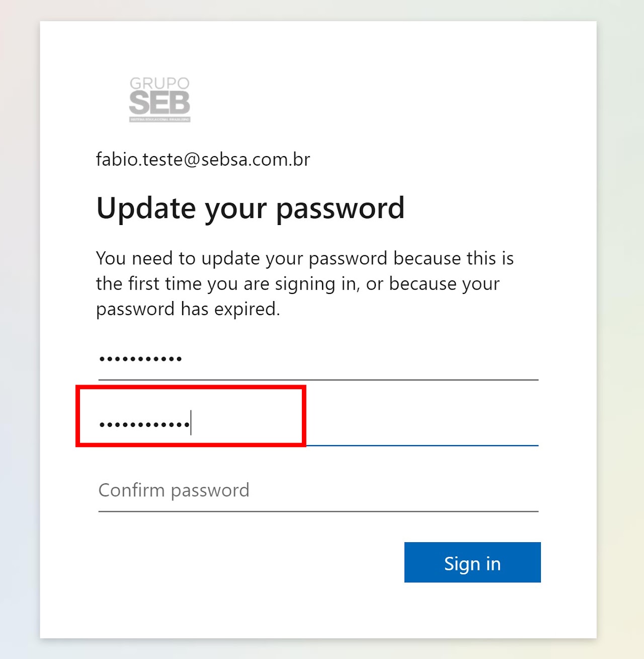Click the masked dots in the first password field
The height and width of the screenshot is (659, 644).
(x=140, y=359)
